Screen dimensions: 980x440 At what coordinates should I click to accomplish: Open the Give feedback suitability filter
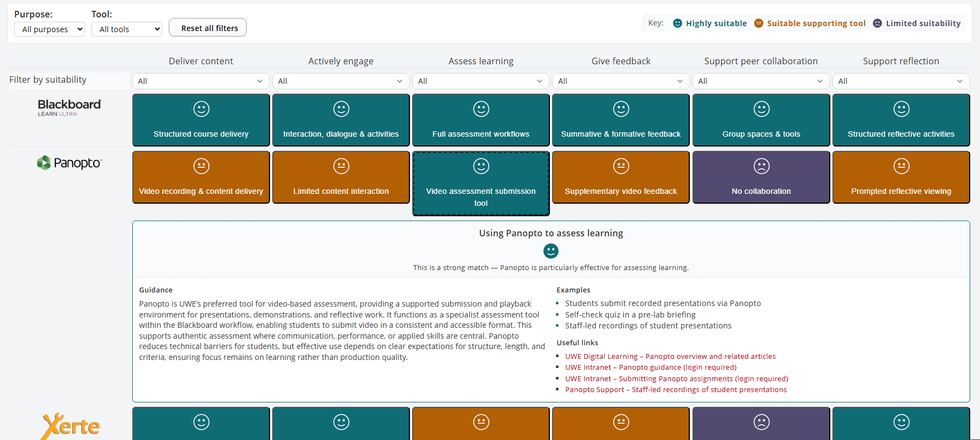click(621, 81)
